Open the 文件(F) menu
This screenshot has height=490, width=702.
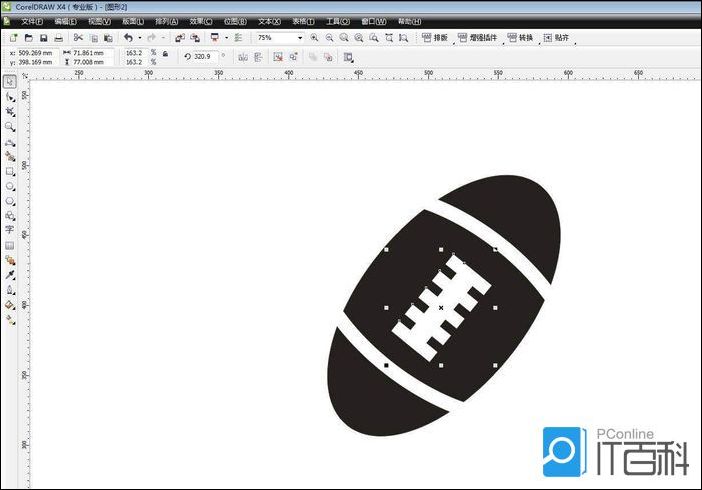pos(32,21)
